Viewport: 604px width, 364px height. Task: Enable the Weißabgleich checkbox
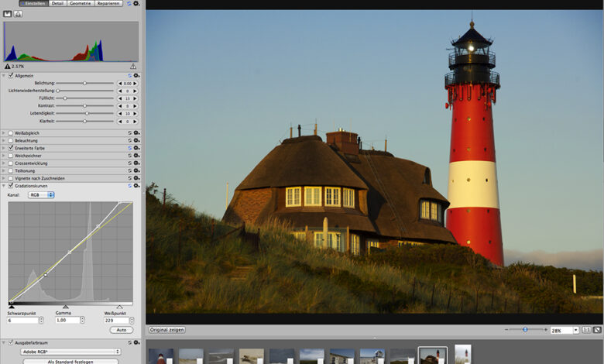10,133
